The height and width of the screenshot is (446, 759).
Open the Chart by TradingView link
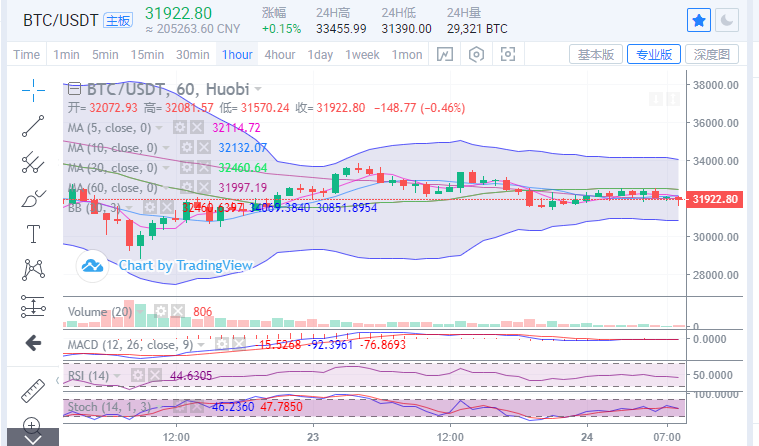pos(185,265)
